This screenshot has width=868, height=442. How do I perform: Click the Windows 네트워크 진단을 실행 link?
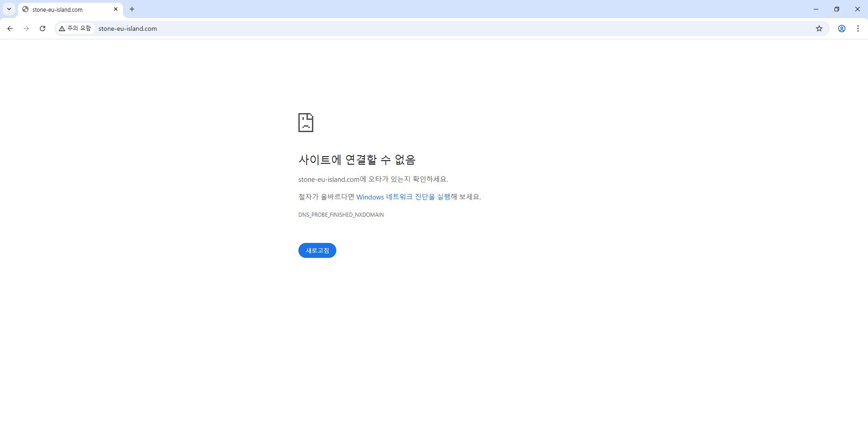403,197
